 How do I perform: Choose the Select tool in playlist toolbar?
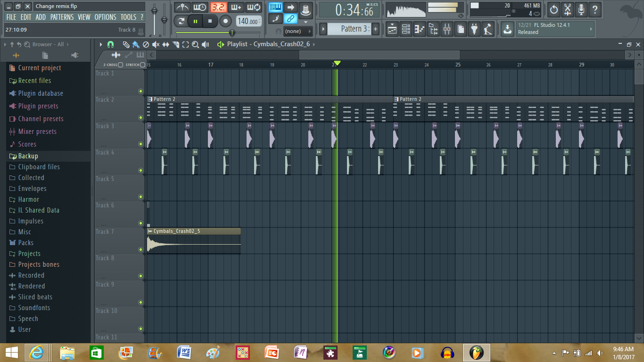tap(186, 44)
